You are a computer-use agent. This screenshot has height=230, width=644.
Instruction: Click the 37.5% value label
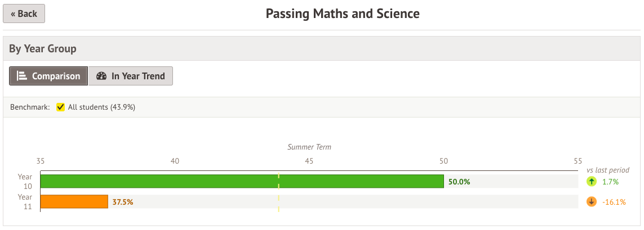(122, 202)
